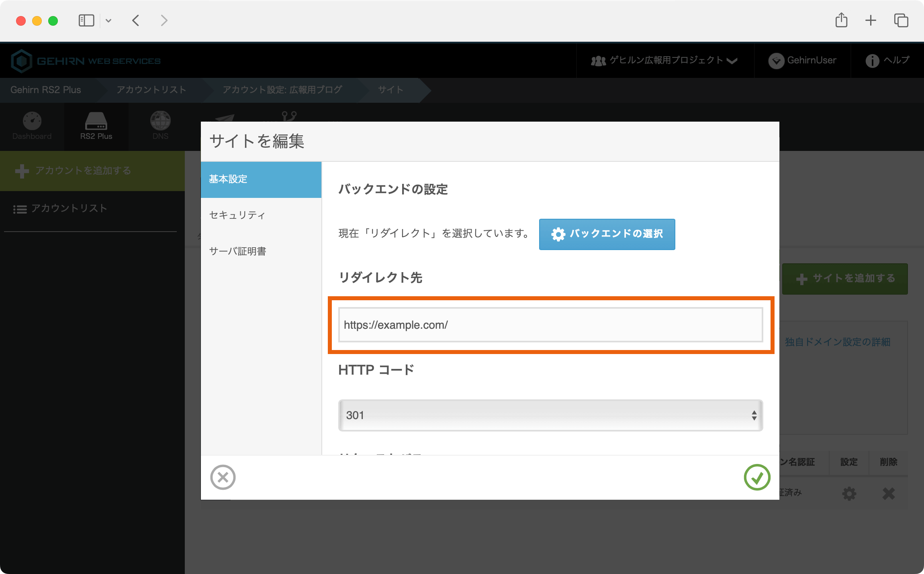
Task: Expand the ゲヒルン広報用プロジェクト project selector
Action: [663, 60]
